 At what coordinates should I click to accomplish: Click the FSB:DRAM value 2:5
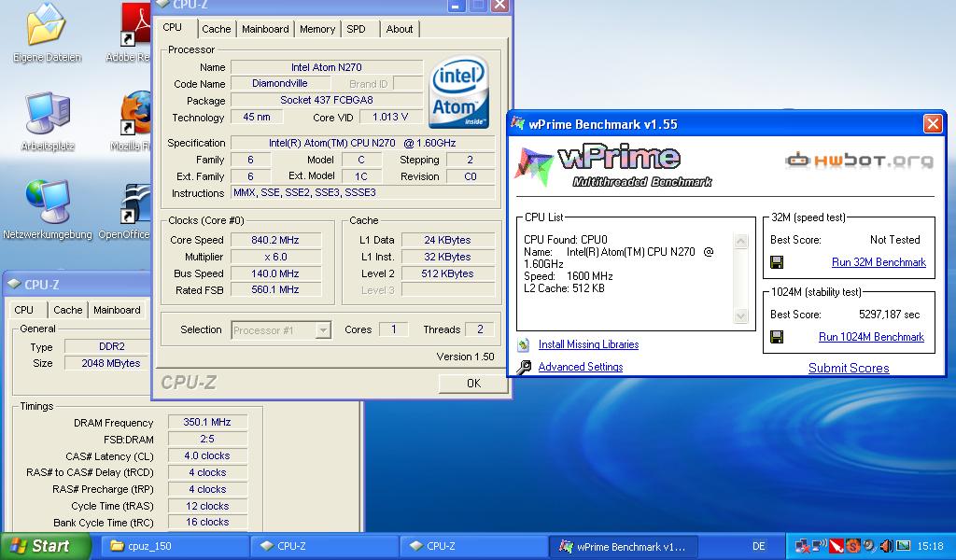pos(207,439)
